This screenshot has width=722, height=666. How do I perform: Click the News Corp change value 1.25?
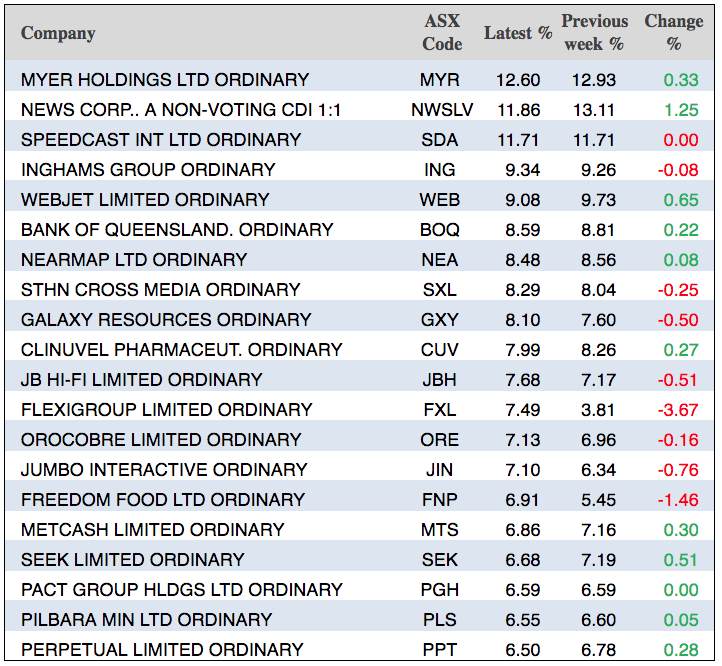pos(681,110)
